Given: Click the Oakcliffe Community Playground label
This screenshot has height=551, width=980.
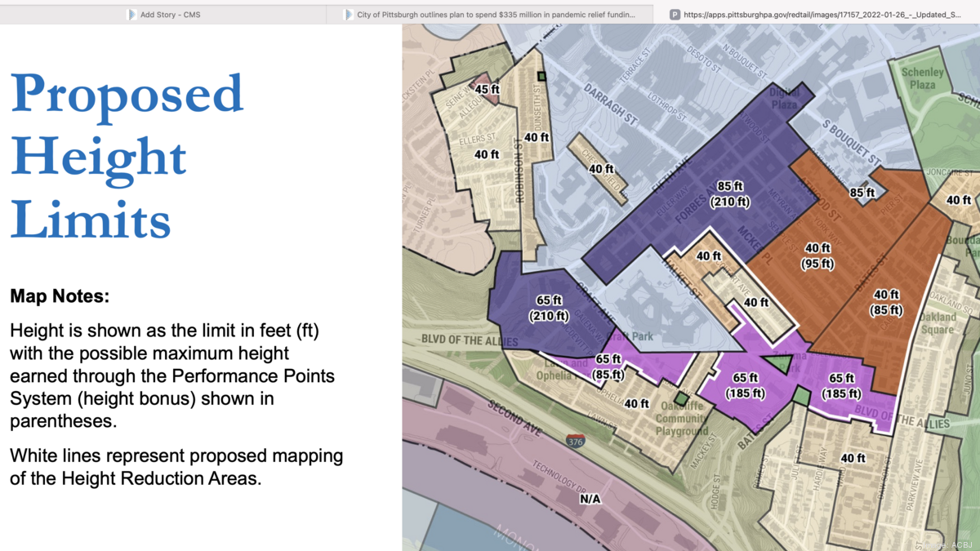Looking at the screenshot, I should [x=682, y=417].
